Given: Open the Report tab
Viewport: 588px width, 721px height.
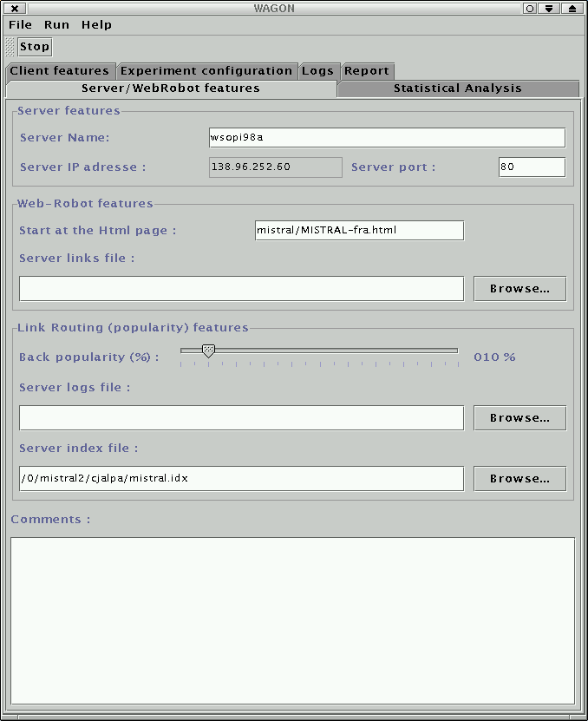Looking at the screenshot, I should point(367,71).
